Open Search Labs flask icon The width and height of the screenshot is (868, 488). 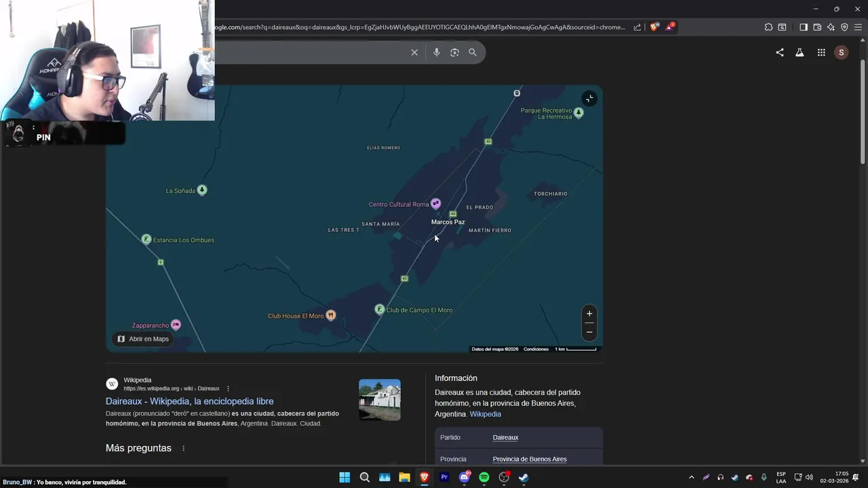coord(800,52)
